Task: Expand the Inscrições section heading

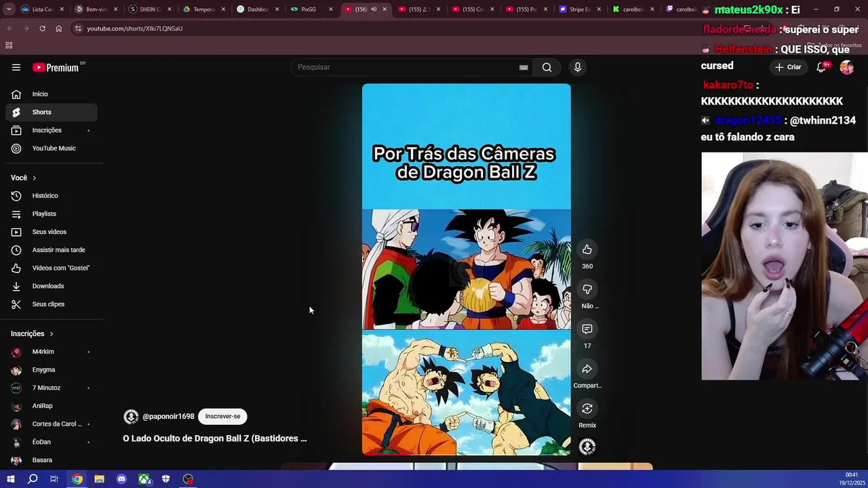Action: 32,333
